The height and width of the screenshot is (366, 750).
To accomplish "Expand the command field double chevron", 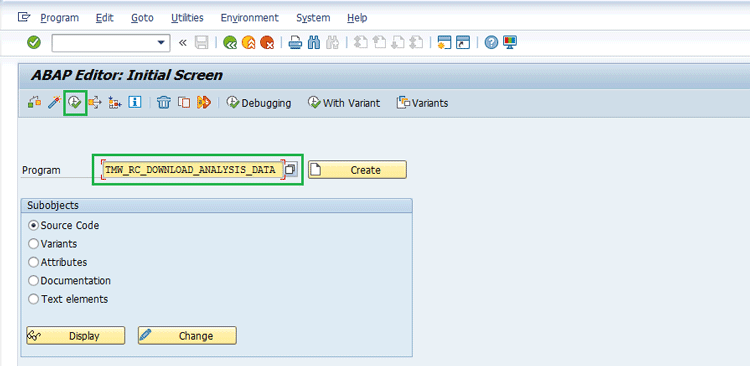I will click(182, 43).
